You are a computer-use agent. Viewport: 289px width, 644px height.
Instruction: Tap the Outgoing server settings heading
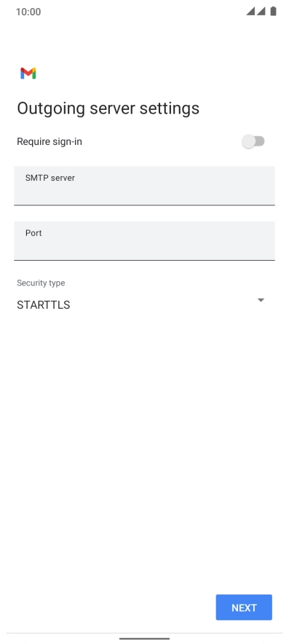coord(108,109)
